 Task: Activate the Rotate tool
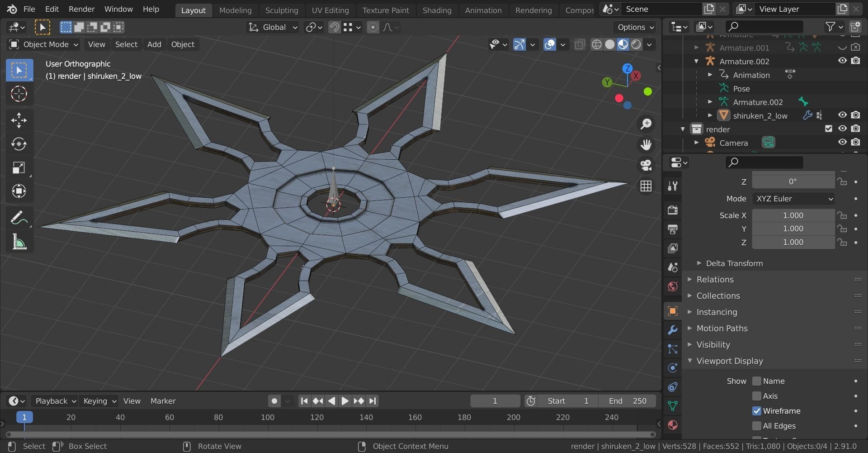pos(19,144)
